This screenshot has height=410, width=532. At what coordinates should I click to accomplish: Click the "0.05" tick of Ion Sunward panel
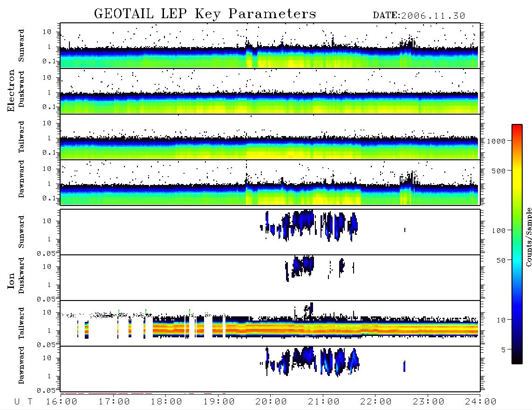pyautogui.click(x=46, y=253)
